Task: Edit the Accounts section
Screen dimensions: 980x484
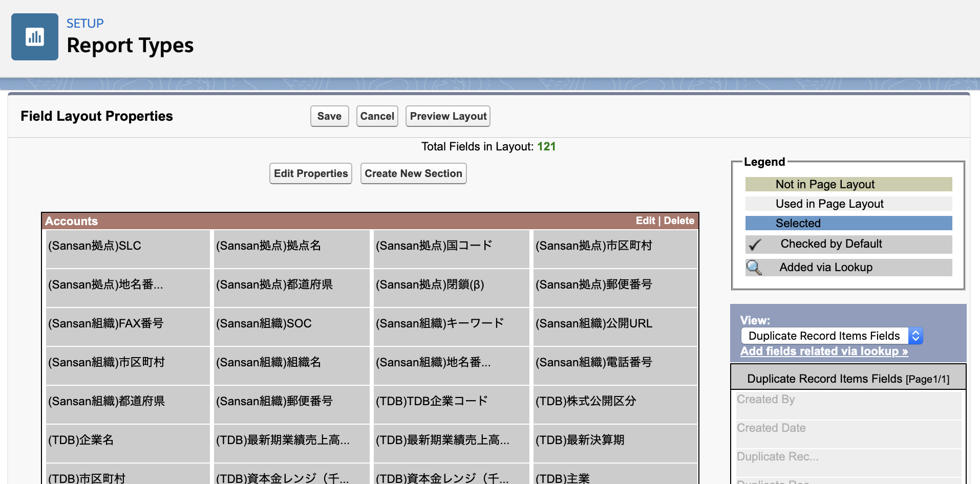Action: [645, 221]
